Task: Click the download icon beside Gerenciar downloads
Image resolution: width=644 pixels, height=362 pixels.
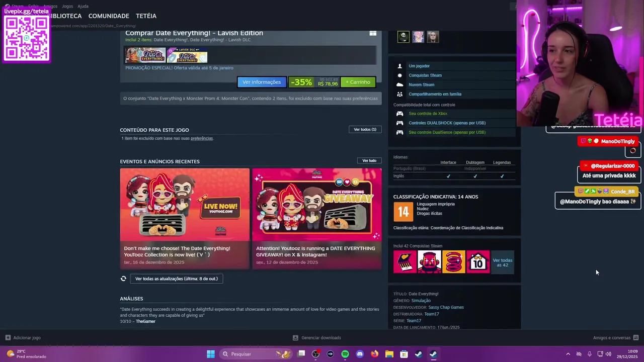Action: (296, 338)
